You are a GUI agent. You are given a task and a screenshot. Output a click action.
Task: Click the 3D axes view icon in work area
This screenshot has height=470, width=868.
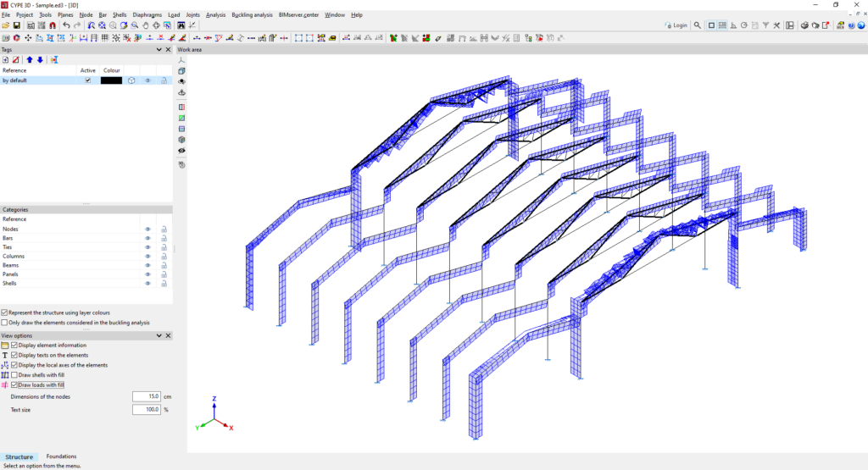pos(181,60)
